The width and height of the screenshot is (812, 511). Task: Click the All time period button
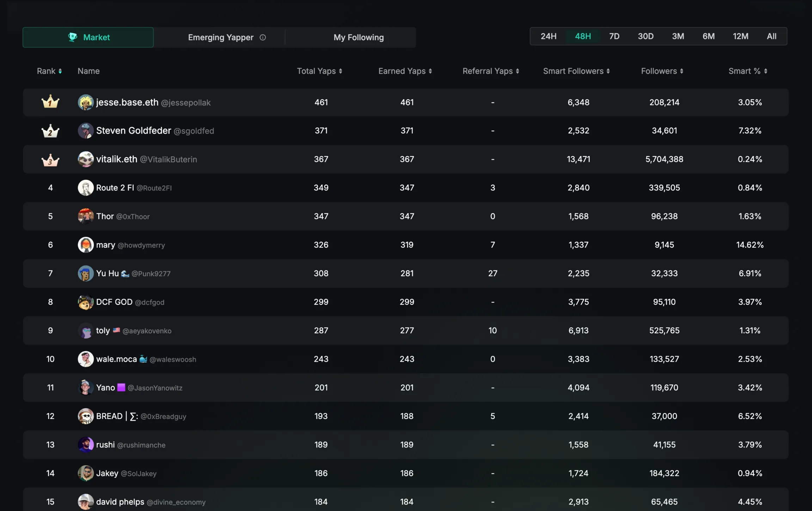[x=772, y=36]
